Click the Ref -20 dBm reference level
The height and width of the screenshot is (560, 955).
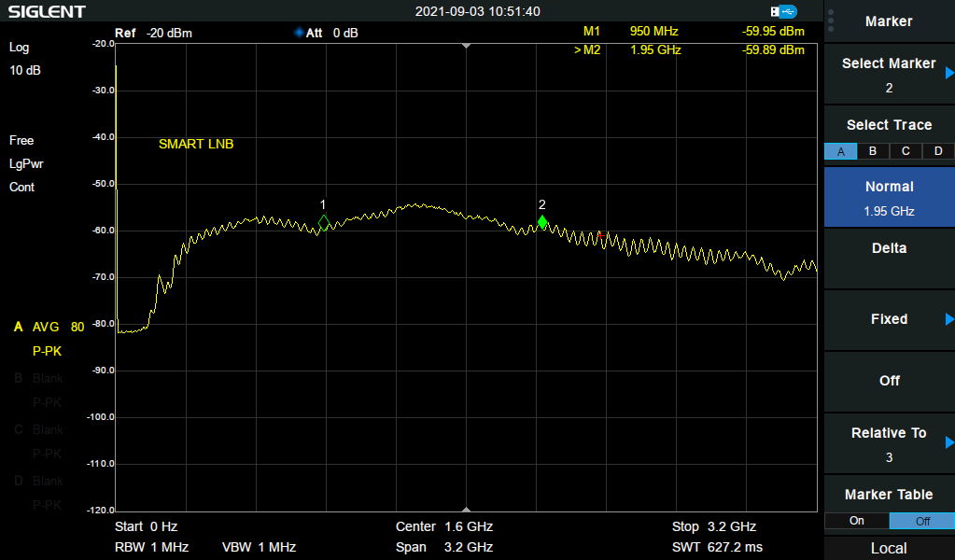point(153,33)
